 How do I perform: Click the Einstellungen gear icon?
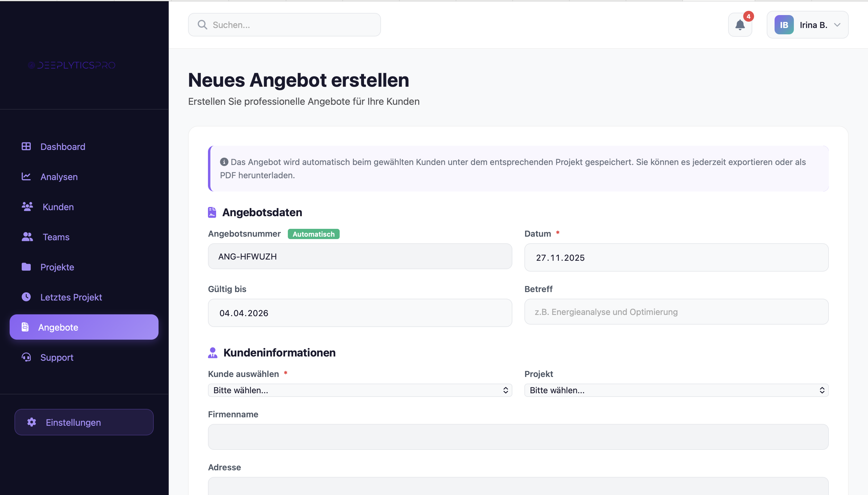(32, 422)
